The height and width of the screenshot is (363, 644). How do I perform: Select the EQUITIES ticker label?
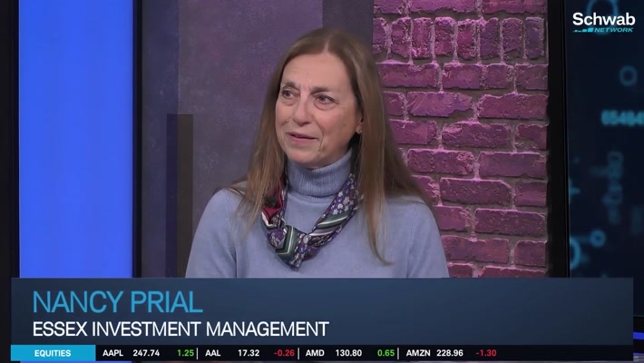tap(53, 353)
